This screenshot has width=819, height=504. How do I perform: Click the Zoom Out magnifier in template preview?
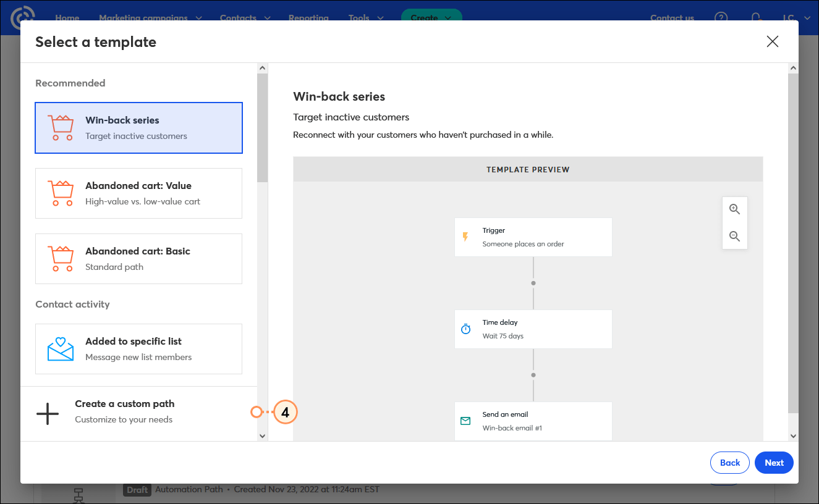734,236
